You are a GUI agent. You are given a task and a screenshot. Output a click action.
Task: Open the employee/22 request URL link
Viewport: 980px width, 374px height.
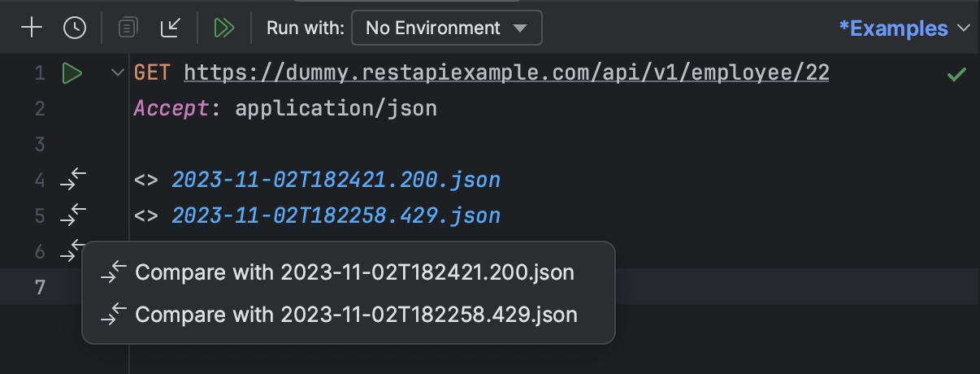click(x=506, y=73)
